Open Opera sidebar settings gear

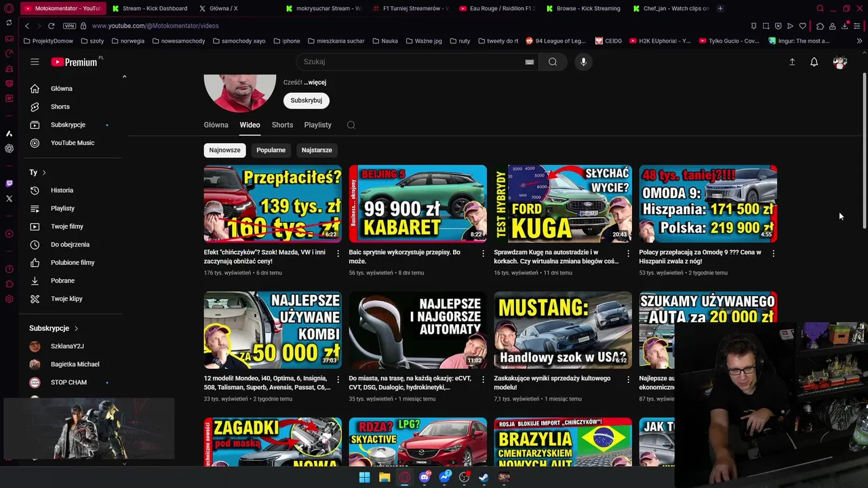click(9, 299)
